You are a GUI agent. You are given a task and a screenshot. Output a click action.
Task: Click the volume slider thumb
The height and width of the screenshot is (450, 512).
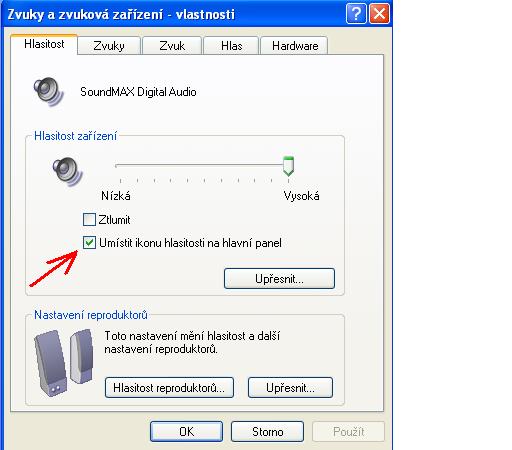(x=288, y=166)
